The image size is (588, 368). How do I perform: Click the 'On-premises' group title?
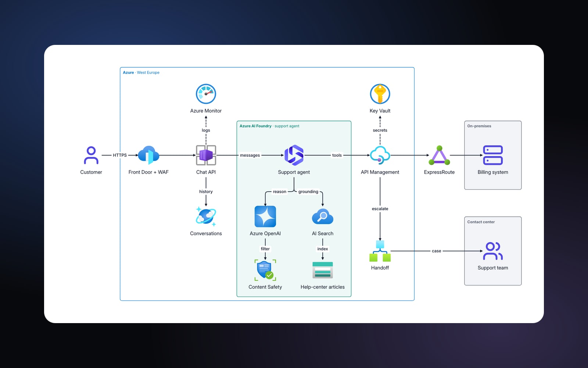479,126
